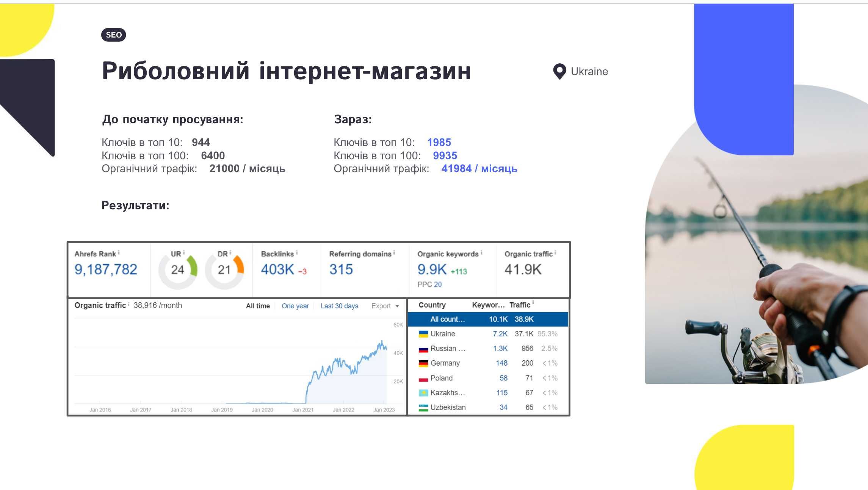Click the highlighted value 9935
This screenshot has width=868, height=490.
445,155
